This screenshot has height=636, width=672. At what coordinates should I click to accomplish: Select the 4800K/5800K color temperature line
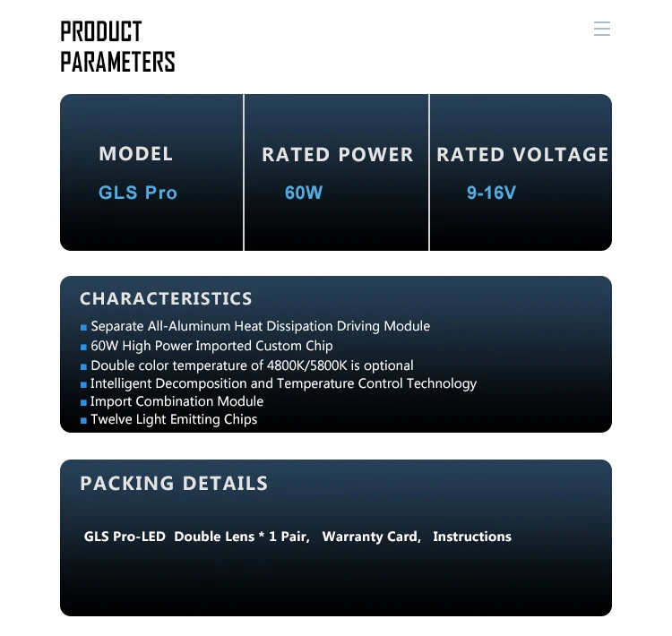(x=252, y=365)
